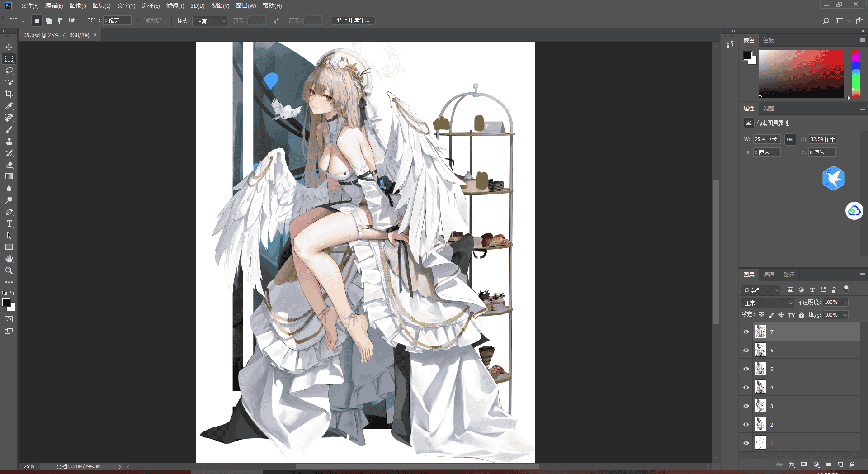Toggle the lock all padlock
Screen dimensions: 868x474
tap(802, 315)
